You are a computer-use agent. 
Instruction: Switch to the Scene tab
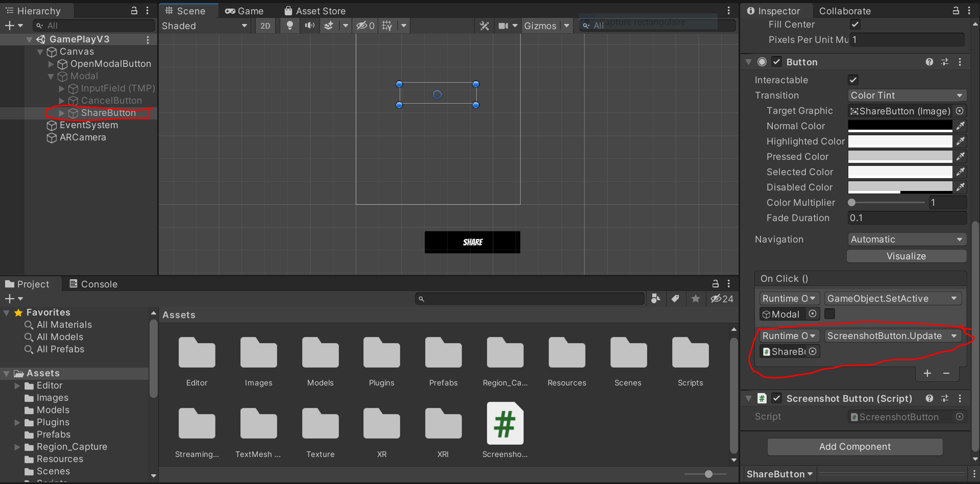tap(185, 11)
